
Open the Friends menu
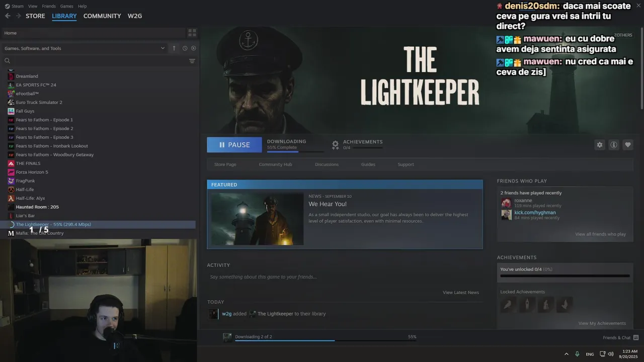click(49, 6)
